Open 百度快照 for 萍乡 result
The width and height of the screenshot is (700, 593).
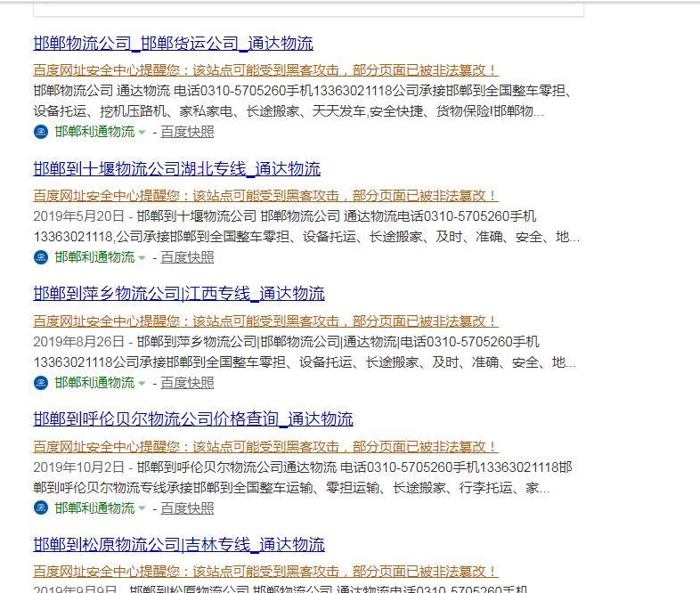tap(187, 382)
